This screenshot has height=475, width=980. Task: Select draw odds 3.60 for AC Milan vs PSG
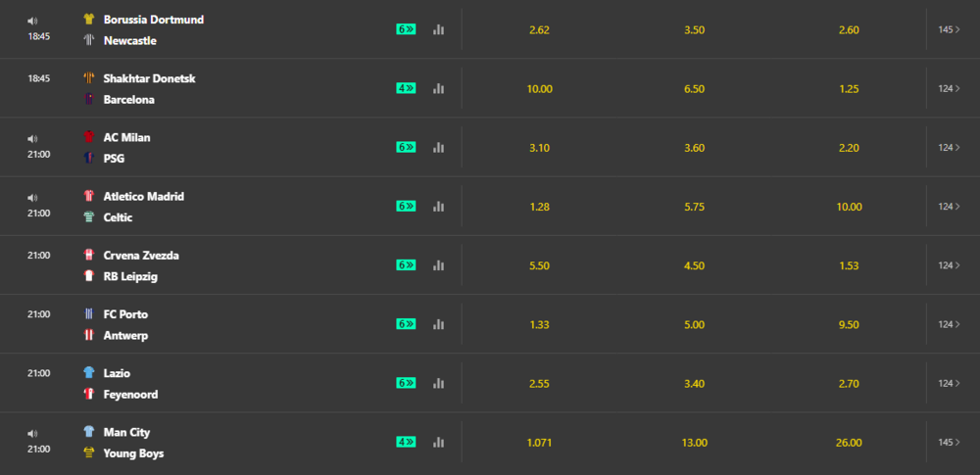coord(694,148)
